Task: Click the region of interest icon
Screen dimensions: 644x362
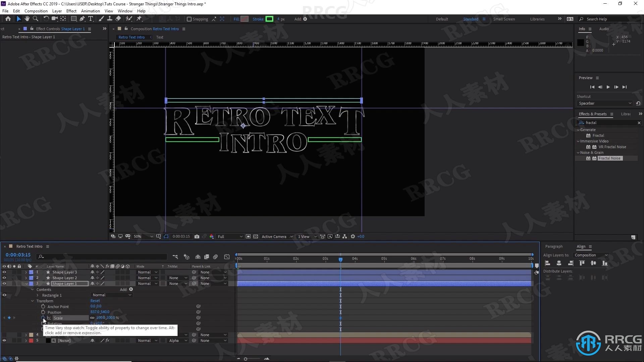Action: [x=248, y=237]
